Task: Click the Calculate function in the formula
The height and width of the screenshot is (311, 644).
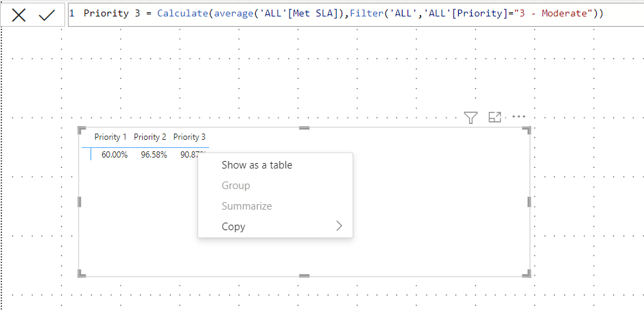Action: click(x=182, y=13)
